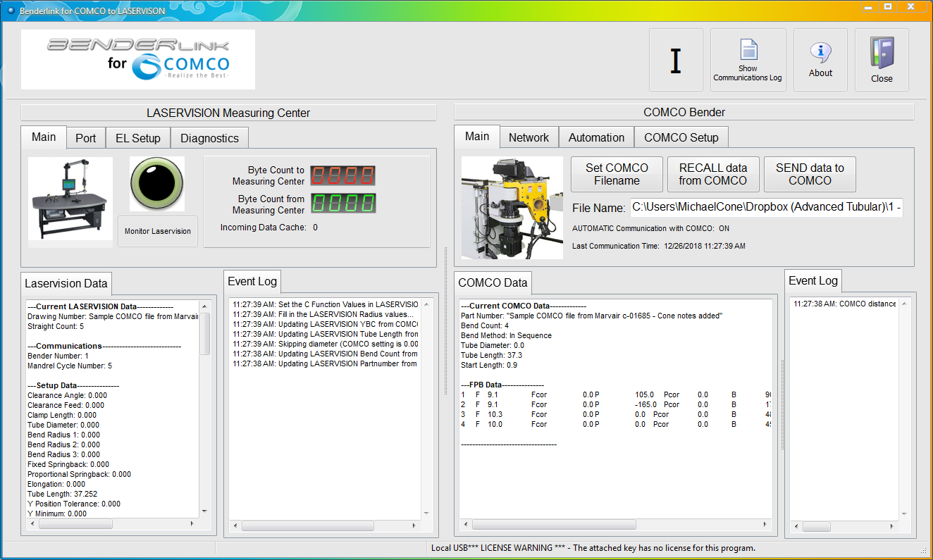This screenshot has height=560, width=933.
Task: Click the Close door icon button
Action: tap(882, 60)
